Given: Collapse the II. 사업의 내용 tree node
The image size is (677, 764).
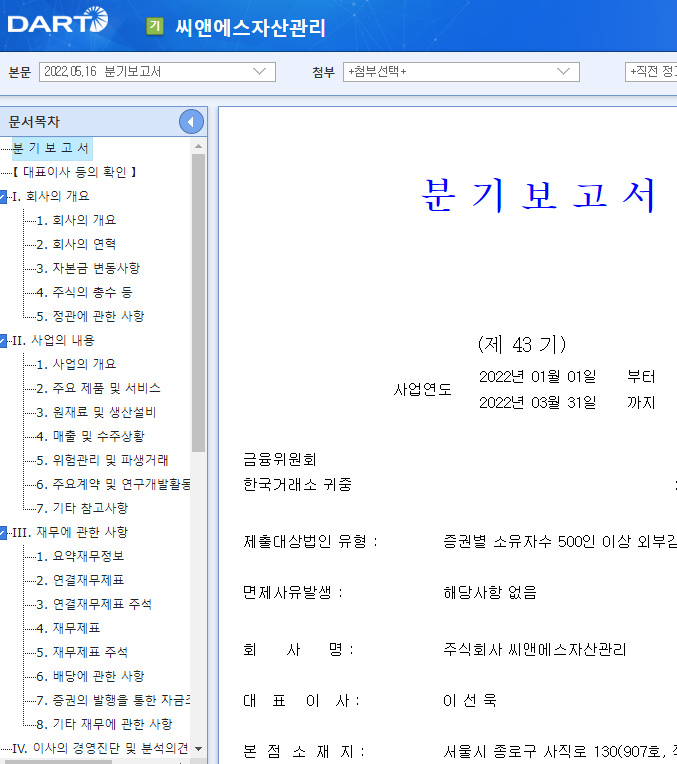Looking at the screenshot, I should click(x=3, y=341).
